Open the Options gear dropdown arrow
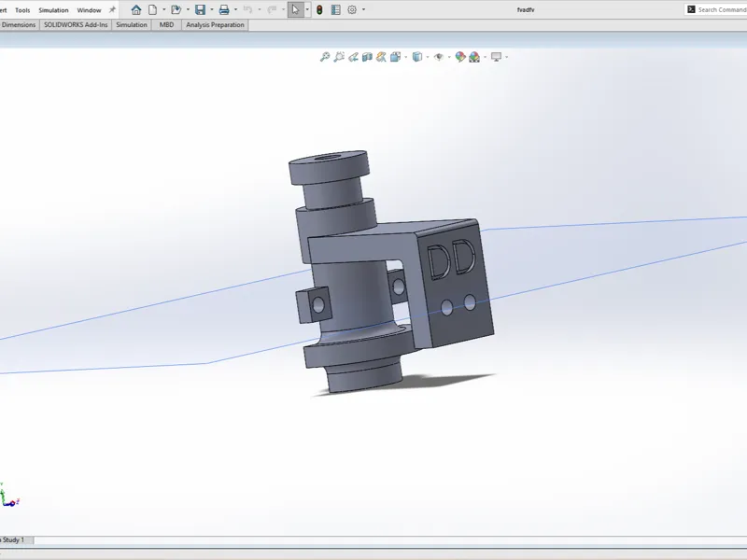The image size is (747, 560). click(x=363, y=9)
